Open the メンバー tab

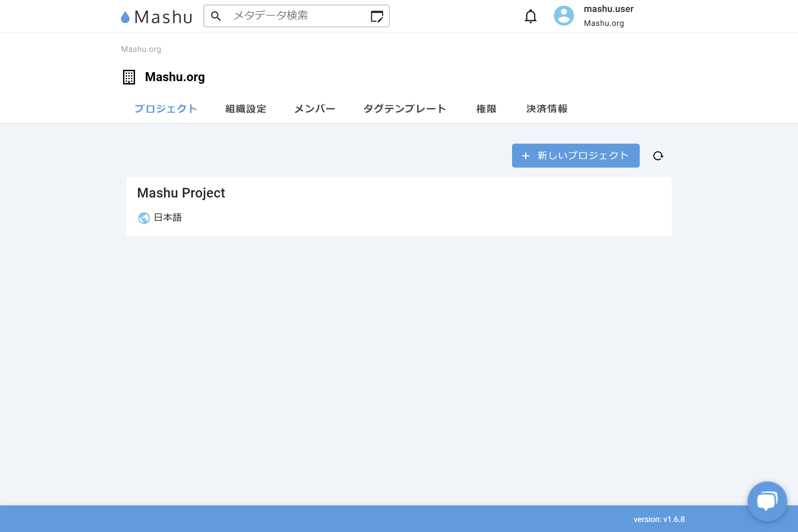315,109
